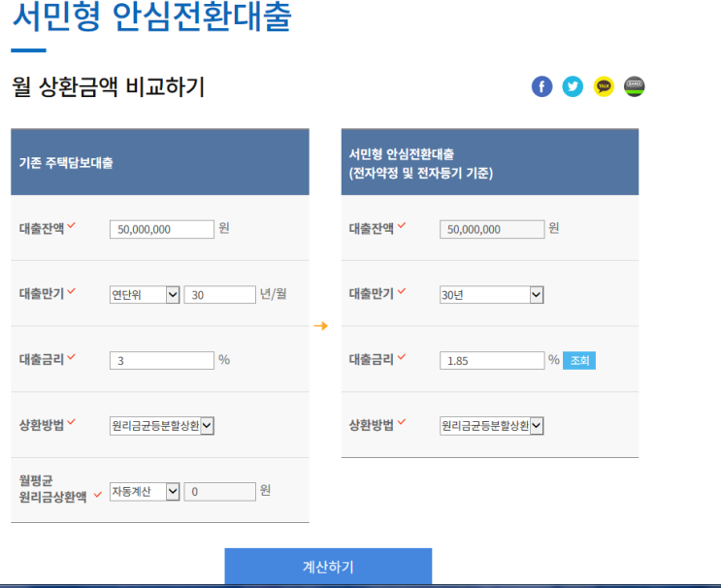Click 대출잔액 input in 기존 주택담보대출
Image resolution: width=721 pixels, height=588 pixels.
tap(162, 229)
